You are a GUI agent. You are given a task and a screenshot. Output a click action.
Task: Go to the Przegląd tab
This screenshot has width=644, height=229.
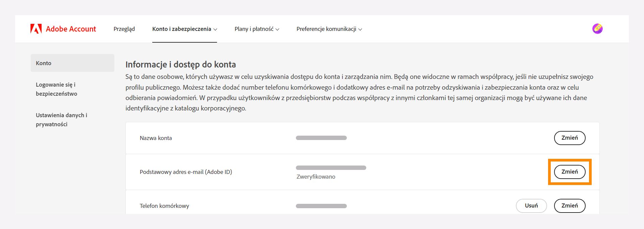tap(124, 29)
